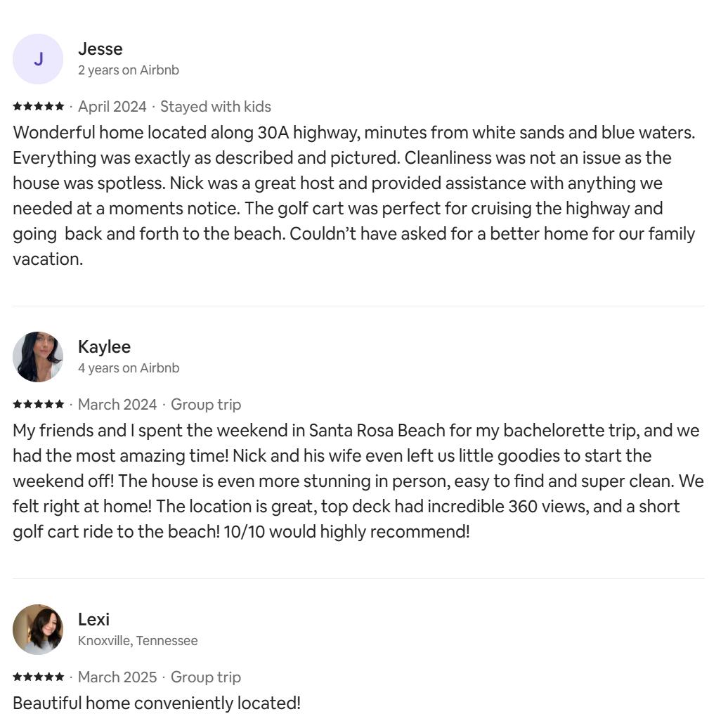Click the 'March 2024' review date
This screenshot has height=728, width=728.
117,405
